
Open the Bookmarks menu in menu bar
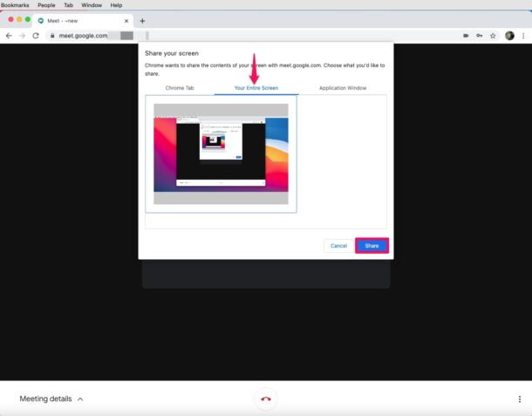(x=14, y=5)
